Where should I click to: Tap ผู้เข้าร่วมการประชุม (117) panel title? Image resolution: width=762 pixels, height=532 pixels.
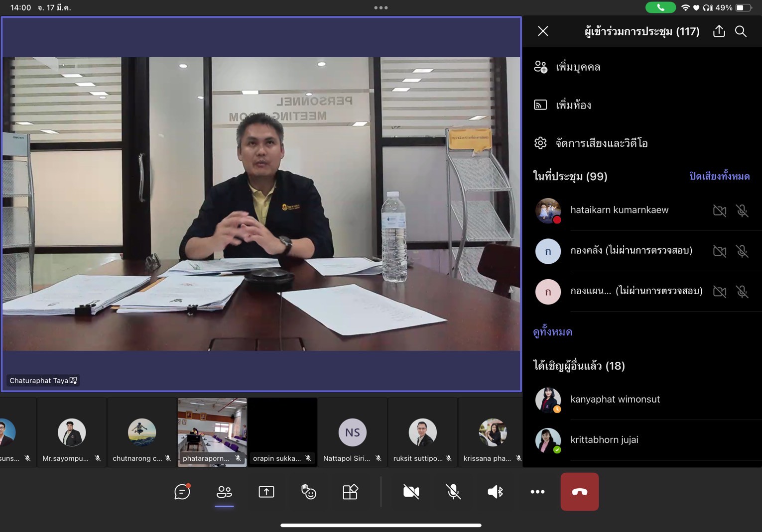coord(642,31)
